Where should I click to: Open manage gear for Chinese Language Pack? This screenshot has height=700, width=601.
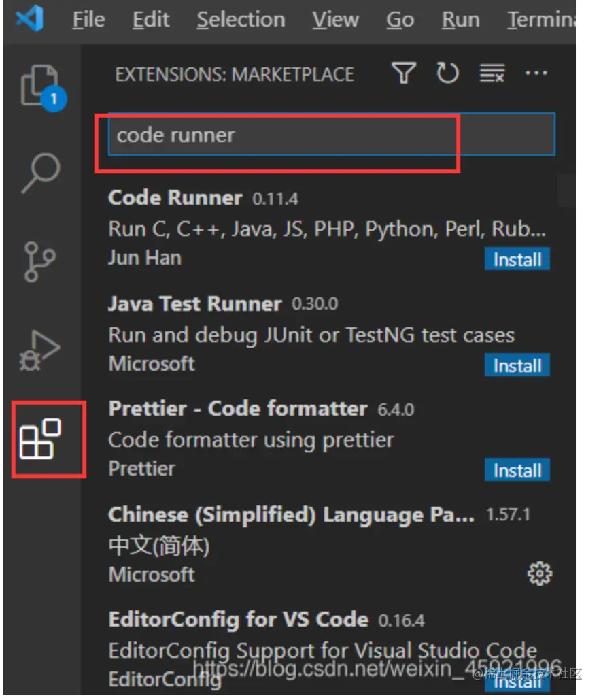540,575
